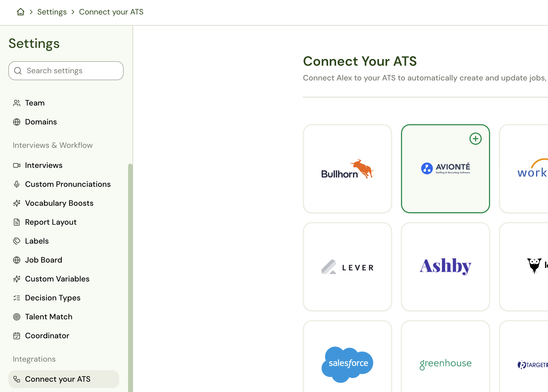Viewport: 548px width, 392px height.
Task: Select the Workday ATS card
Action: pyautogui.click(x=524, y=169)
